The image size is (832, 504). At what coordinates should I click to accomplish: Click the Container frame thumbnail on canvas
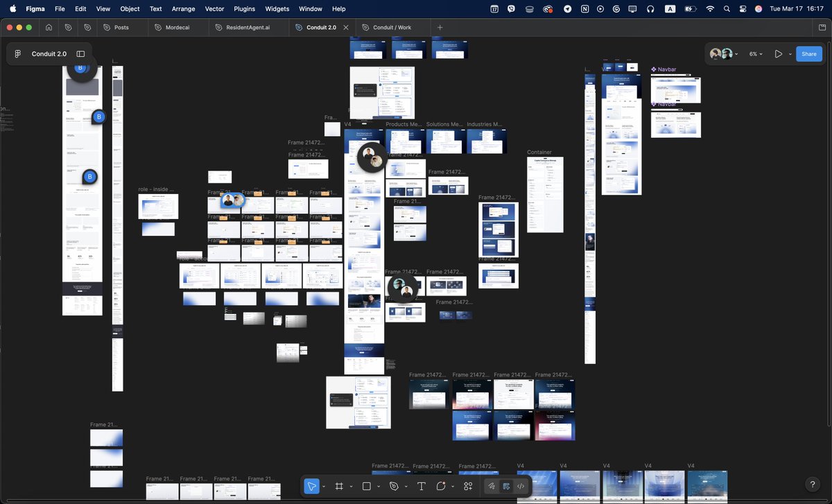coord(545,195)
